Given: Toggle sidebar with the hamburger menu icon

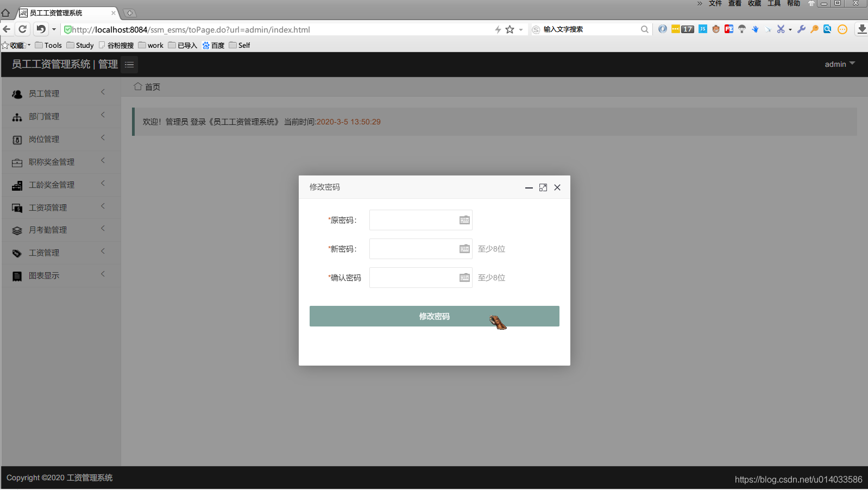Looking at the screenshot, I should pyautogui.click(x=129, y=65).
